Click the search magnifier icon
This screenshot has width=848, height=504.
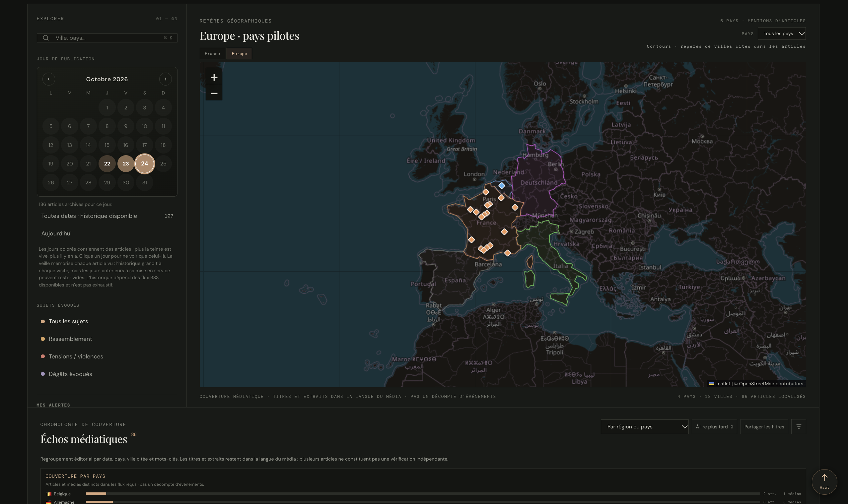click(x=45, y=38)
